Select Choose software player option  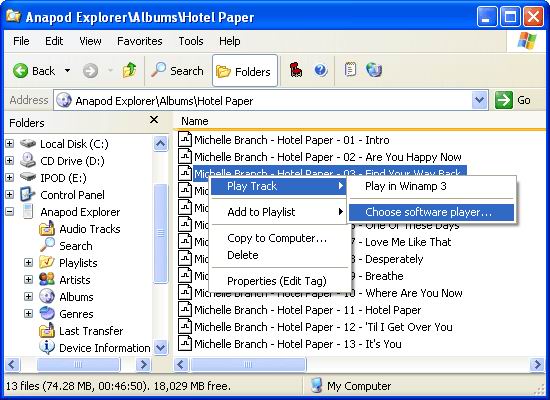[431, 212]
